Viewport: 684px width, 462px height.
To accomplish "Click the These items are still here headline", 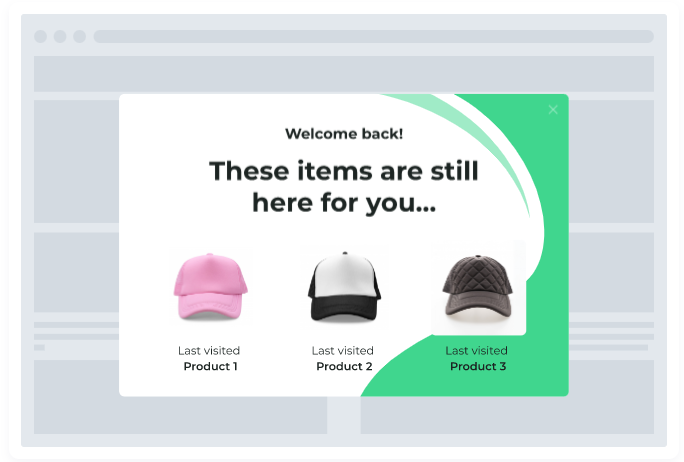I will pos(344,187).
